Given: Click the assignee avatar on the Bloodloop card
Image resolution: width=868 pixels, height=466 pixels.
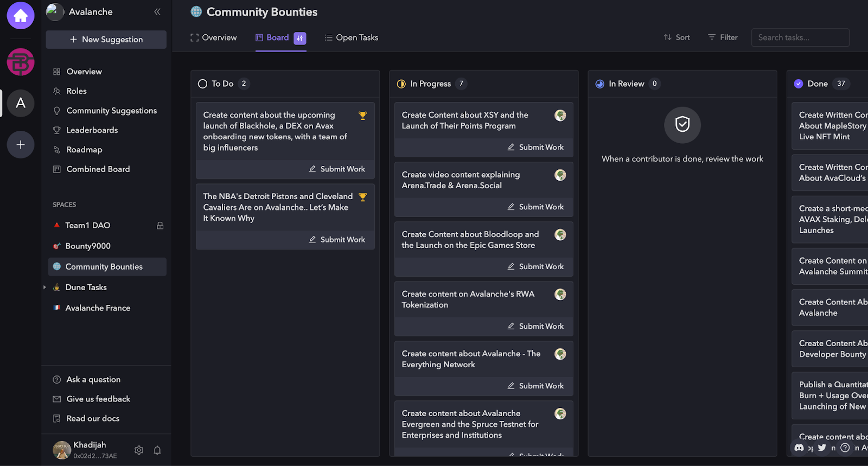Looking at the screenshot, I should [560, 234].
